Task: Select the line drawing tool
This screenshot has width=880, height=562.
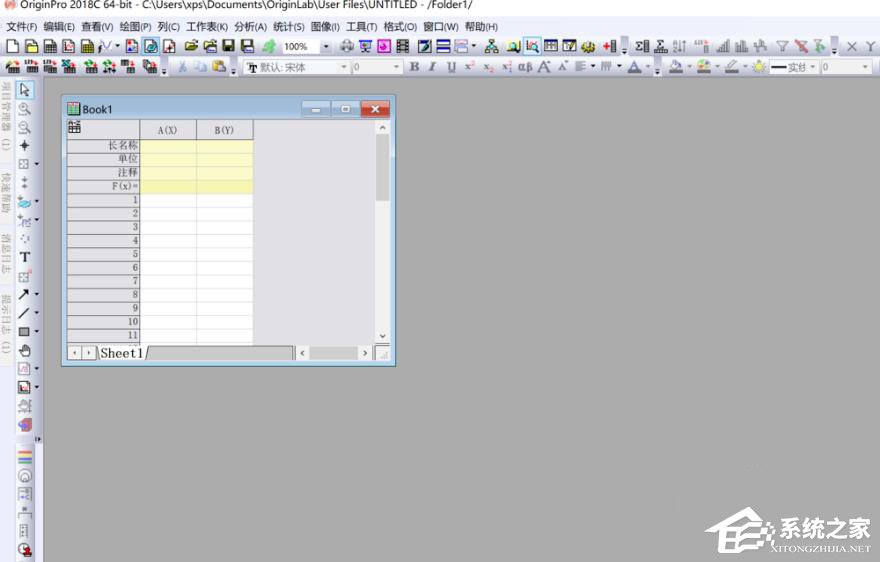Action: [24, 313]
